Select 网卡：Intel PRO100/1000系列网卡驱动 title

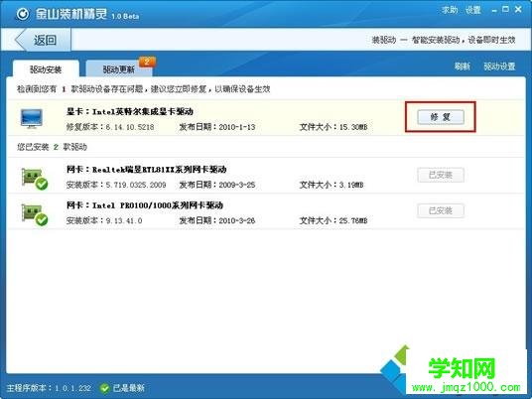145,204
